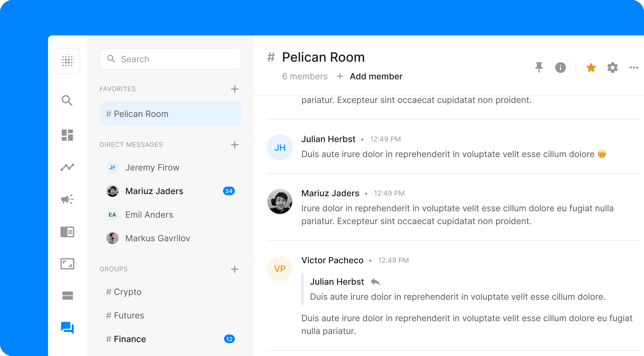Select # Pelican Room in favorites
The width and height of the screenshot is (644, 356).
click(x=170, y=114)
